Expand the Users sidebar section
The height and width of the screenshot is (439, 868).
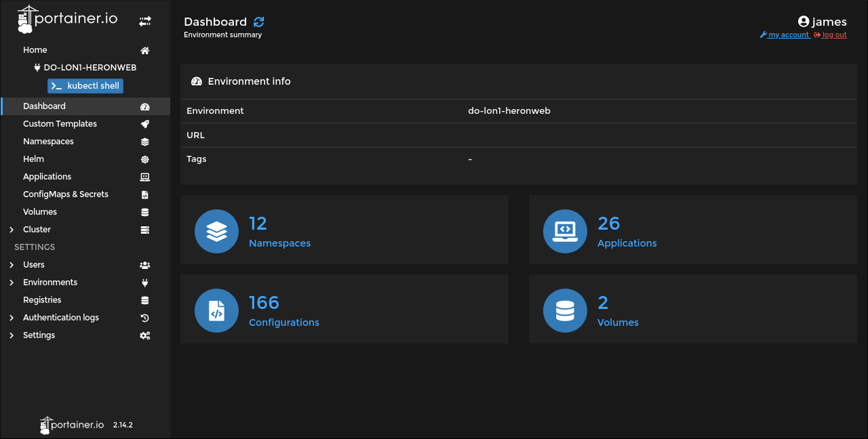point(12,265)
